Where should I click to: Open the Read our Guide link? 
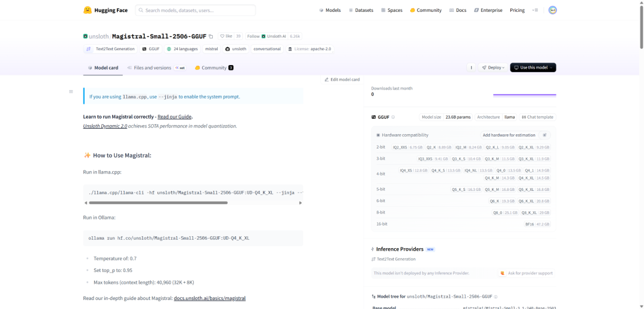[x=175, y=117]
